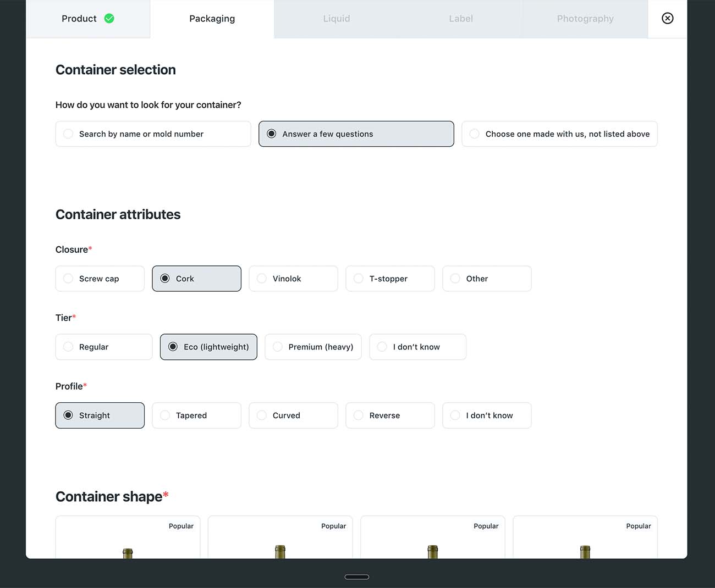The height and width of the screenshot is (588, 715).
Task: Select T-stopper closure
Action: (390, 279)
